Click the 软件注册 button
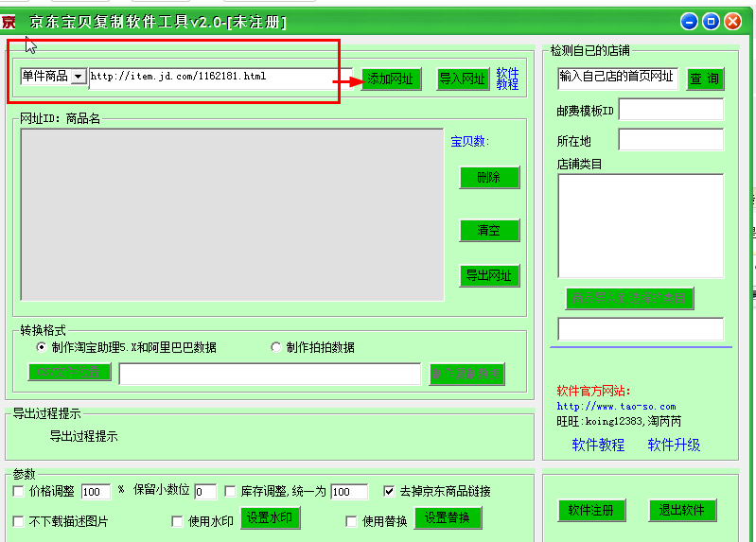Screen dimensions: 756x542 591,510
